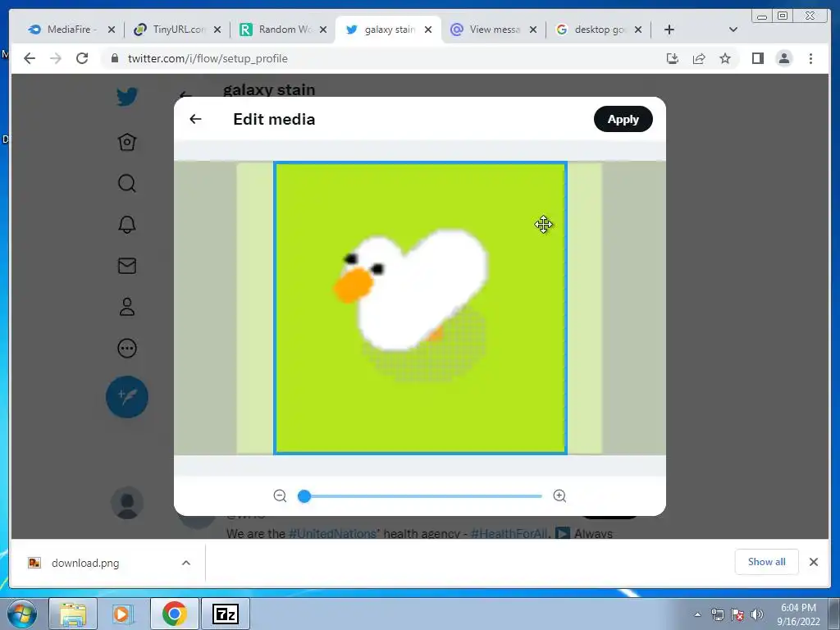The height and width of the screenshot is (630, 840).
Task: Click the zoom slider handle
Action: click(x=304, y=496)
